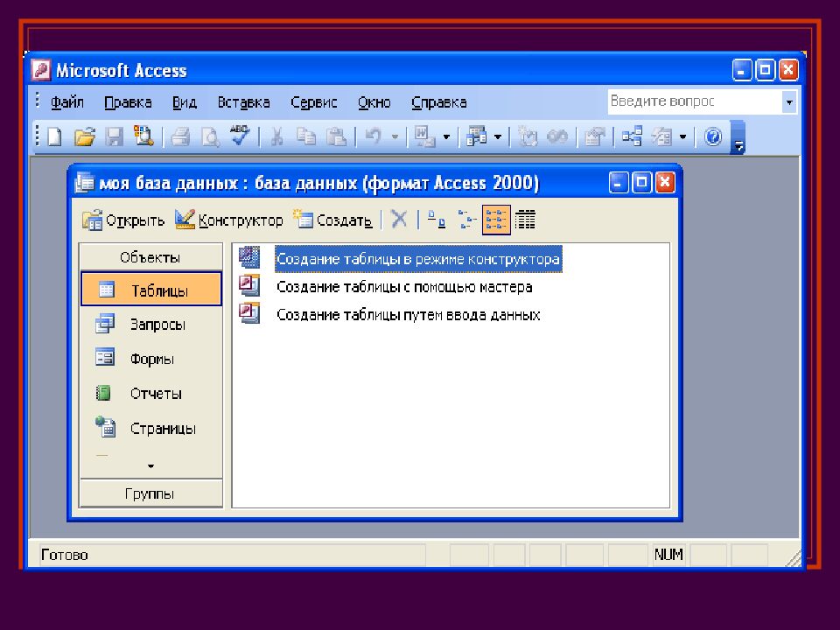Expand the Введите вопрос dropdown arrow

[788, 102]
